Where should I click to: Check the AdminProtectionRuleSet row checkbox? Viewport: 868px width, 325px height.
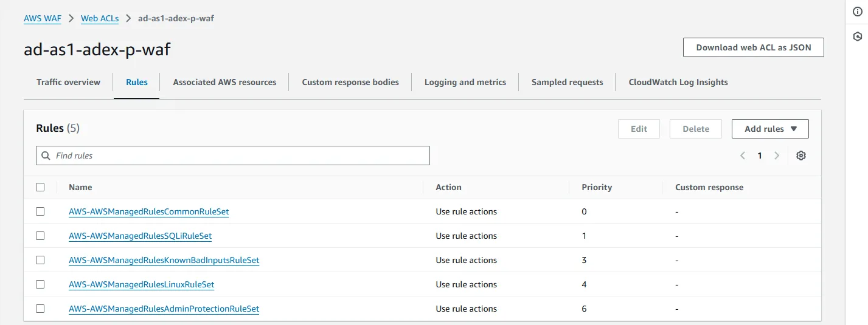[40, 309]
